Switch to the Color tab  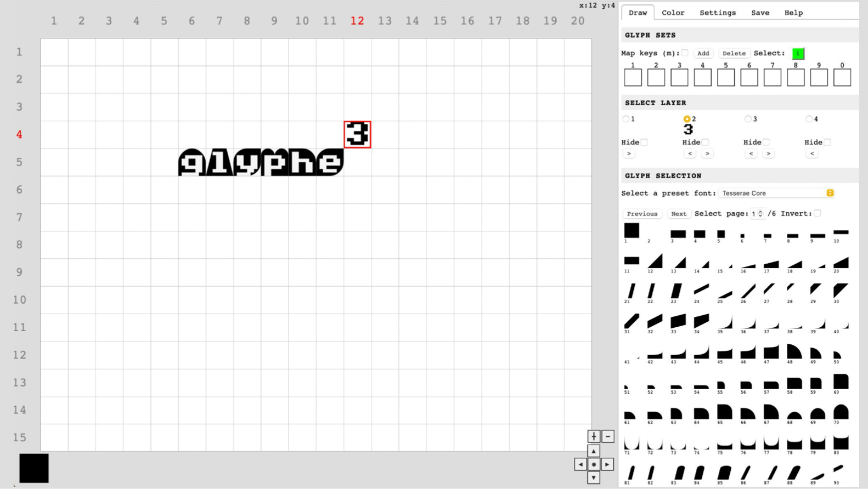[x=673, y=13]
